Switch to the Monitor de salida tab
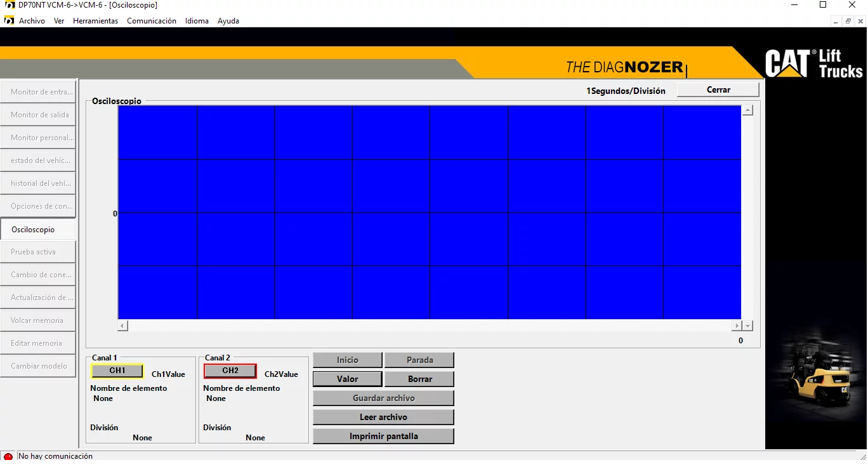The width and height of the screenshot is (868, 467). point(38,115)
